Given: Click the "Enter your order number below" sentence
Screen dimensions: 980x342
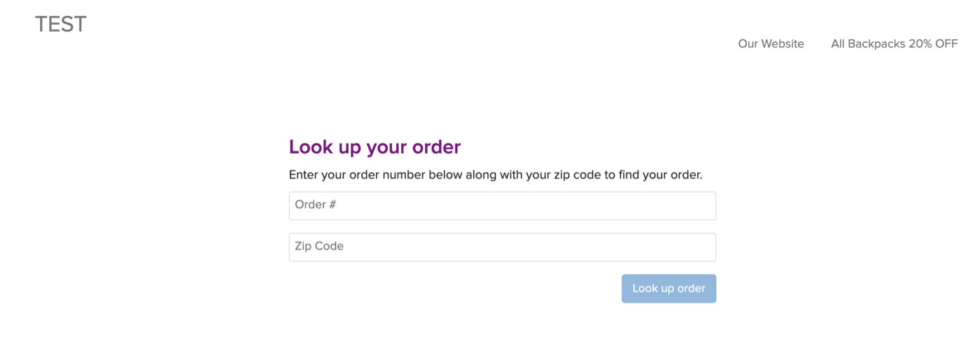Looking at the screenshot, I should point(495,175).
